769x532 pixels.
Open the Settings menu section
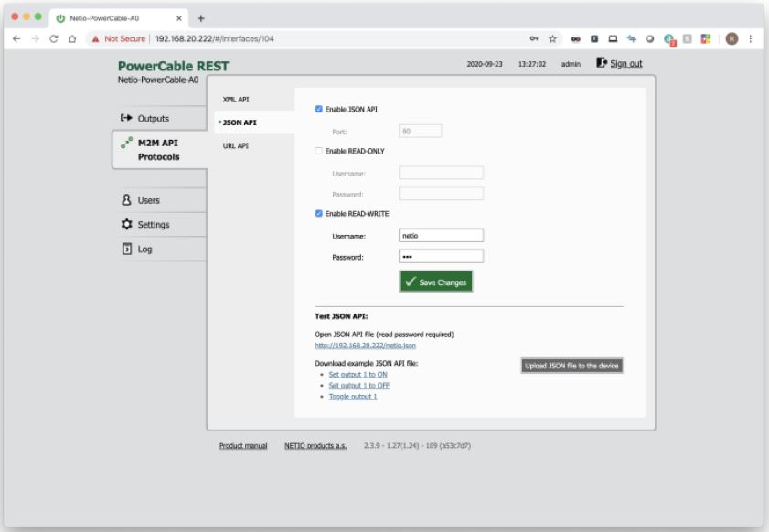pyautogui.click(x=163, y=224)
